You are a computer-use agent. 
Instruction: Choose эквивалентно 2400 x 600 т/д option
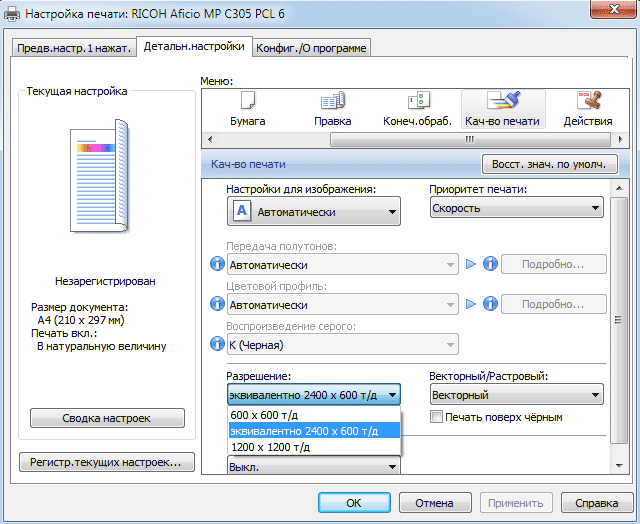(313, 431)
